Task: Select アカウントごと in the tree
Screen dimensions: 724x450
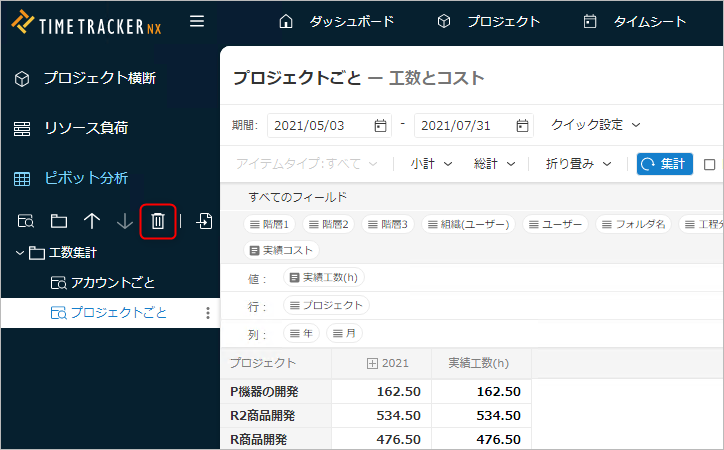Action: (112, 283)
